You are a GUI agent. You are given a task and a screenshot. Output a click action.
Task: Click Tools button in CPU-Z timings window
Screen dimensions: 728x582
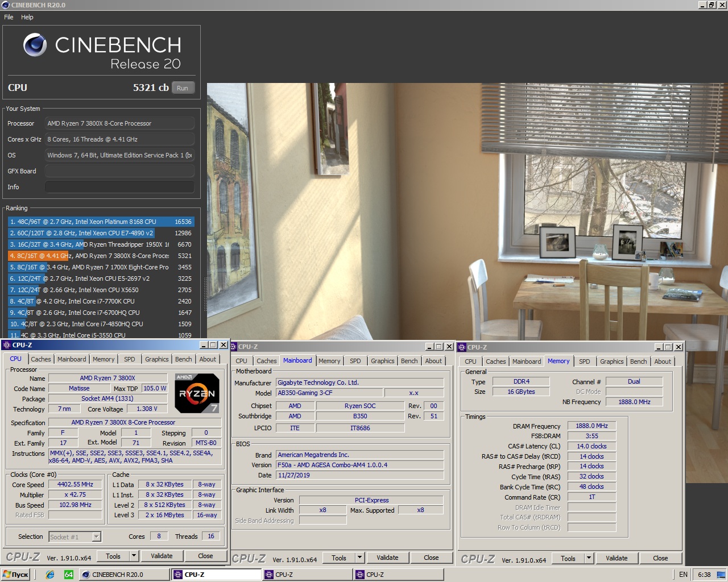(x=568, y=559)
